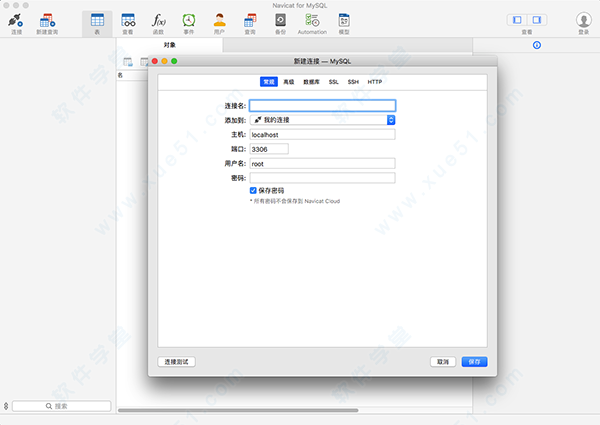Viewport: 600px width, 425px height.
Task: Uncheck the 保存密码 (save password) checkbox
Action: (253, 190)
